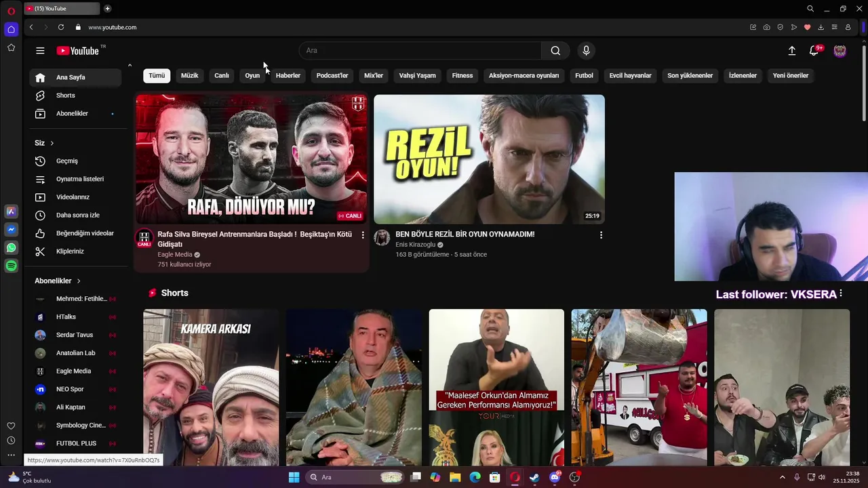868x488 pixels.
Task: Open the RAFA, DÖNÜYOR MU live thumbnail
Action: [x=251, y=159]
